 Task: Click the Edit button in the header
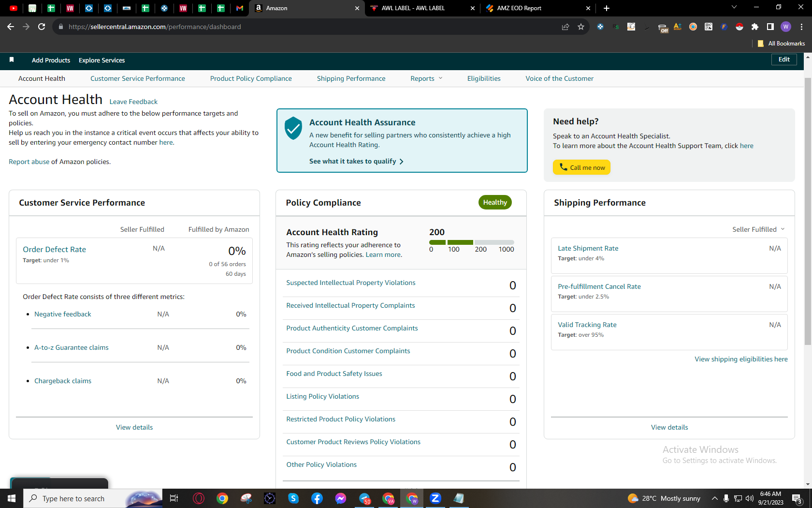click(x=784, y=60)
